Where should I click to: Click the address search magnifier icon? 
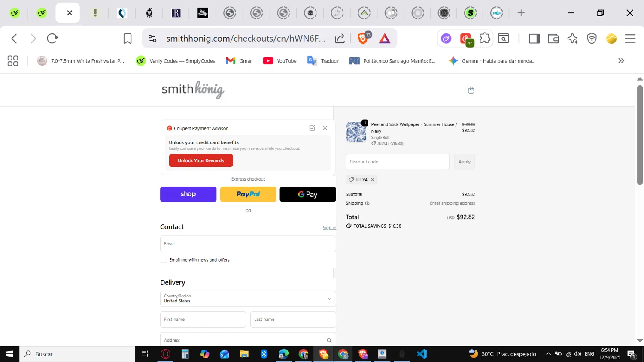pyautogui.click(x=329, y=341)
